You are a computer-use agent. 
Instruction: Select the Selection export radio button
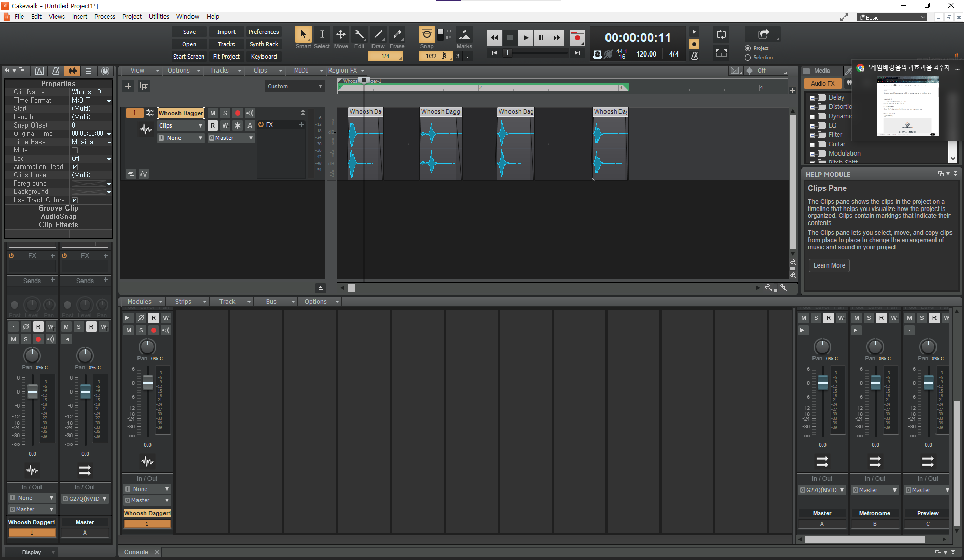pos(748,58)
